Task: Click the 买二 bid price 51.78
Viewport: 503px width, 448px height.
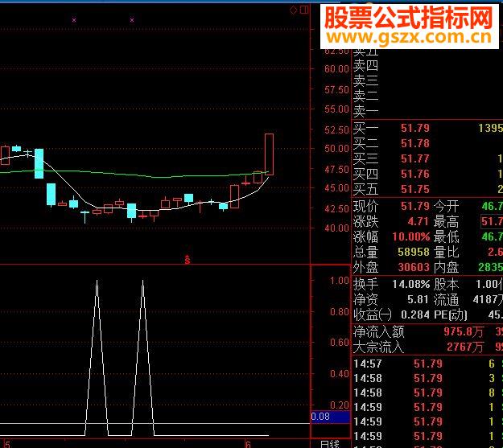Action: pos(415,143)
